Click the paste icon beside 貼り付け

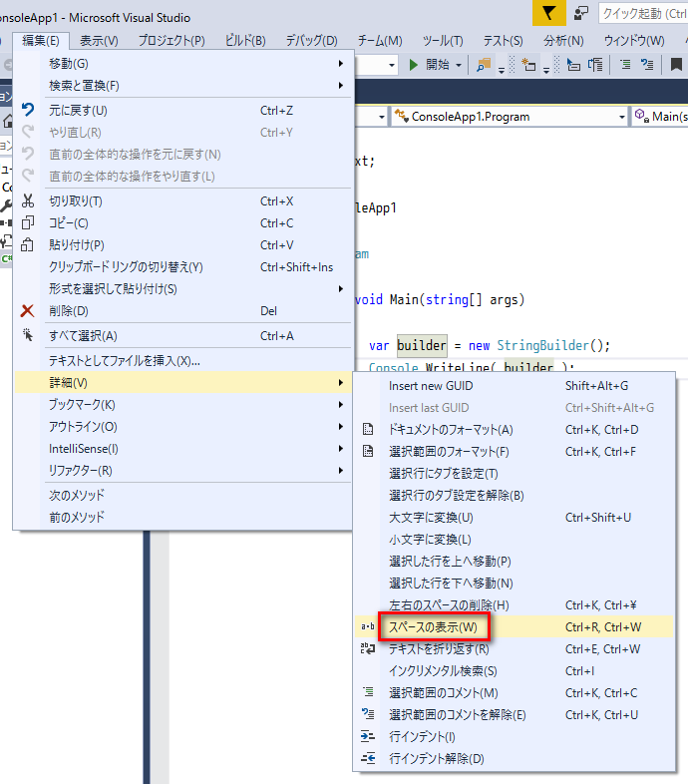pyautogui.click(x=28, y=245)
